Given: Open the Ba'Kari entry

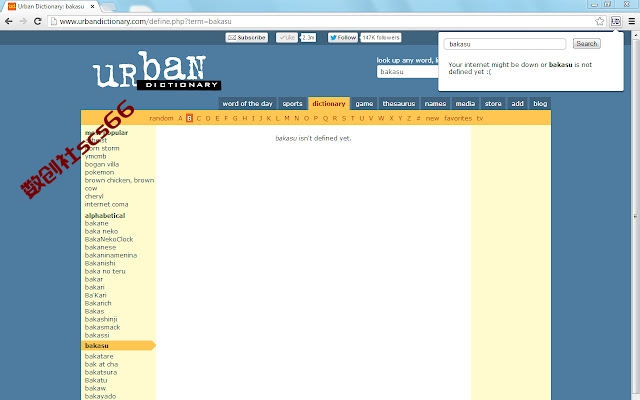Looking at the screenshot, I should click(96, 295).
